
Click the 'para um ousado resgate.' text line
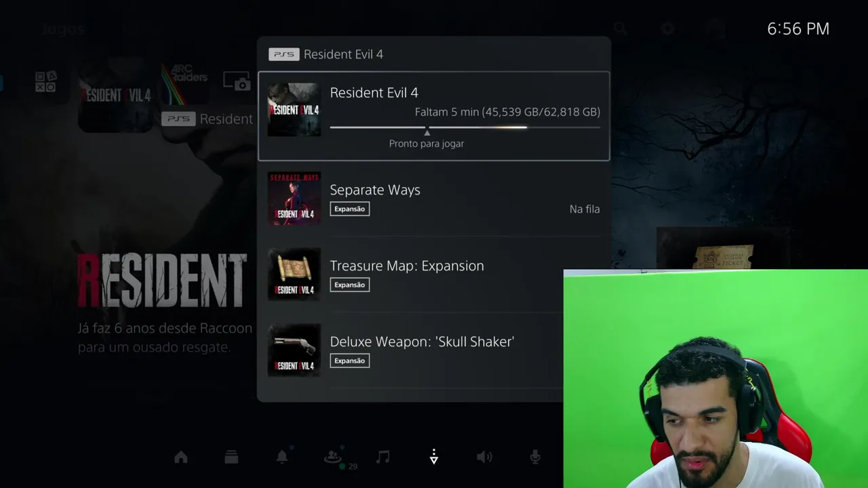click(155, 347)
